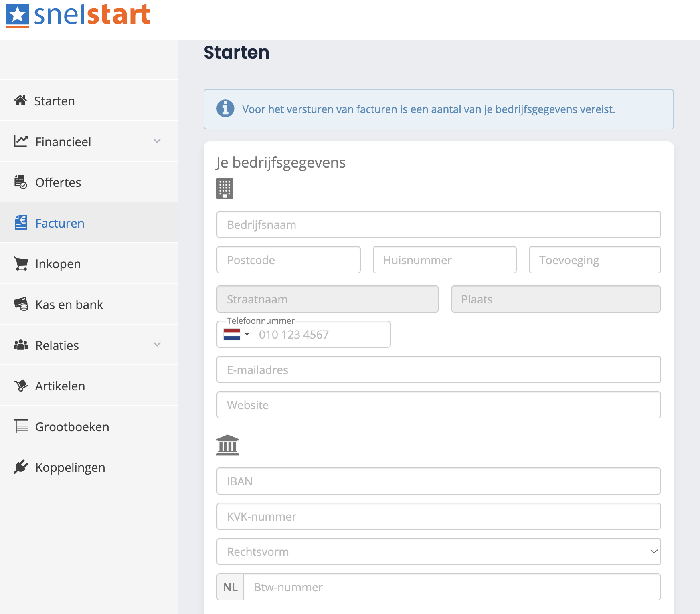The width and height of the screenshot is (700, 614).
Task: Click the house icon next to Starten
Action: point(20,101)
